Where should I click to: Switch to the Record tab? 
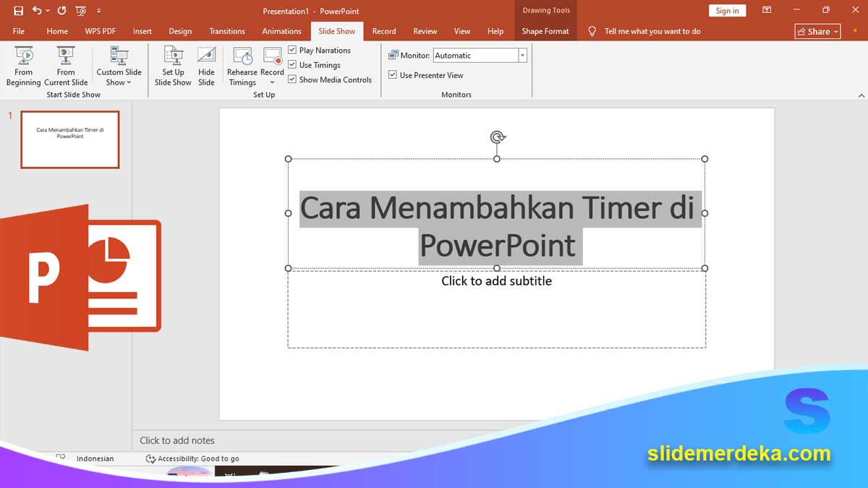pos(384,31)
